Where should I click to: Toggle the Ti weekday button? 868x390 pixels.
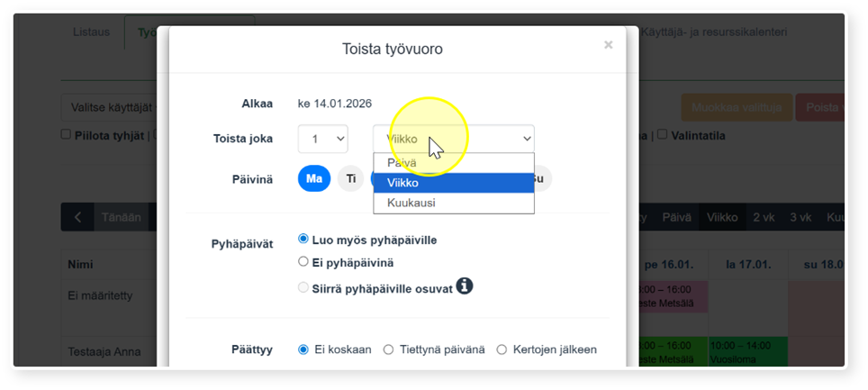pyautogui.click(x=351, y=178)
